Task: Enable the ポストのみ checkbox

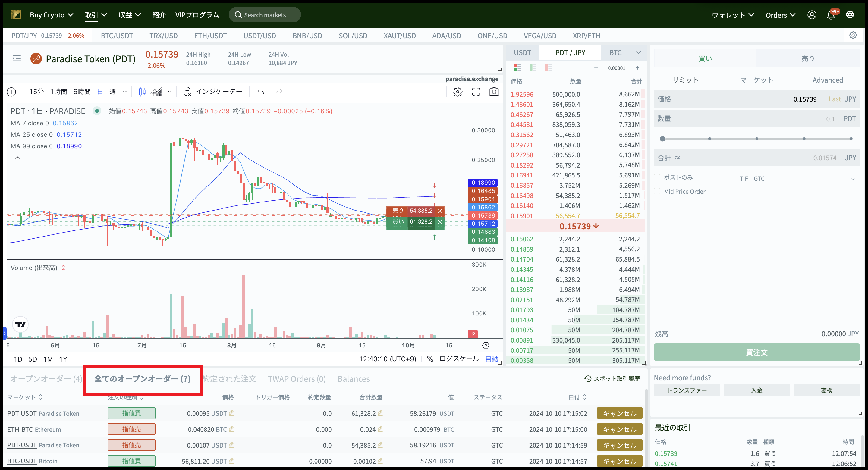Action: click(657, 177)
